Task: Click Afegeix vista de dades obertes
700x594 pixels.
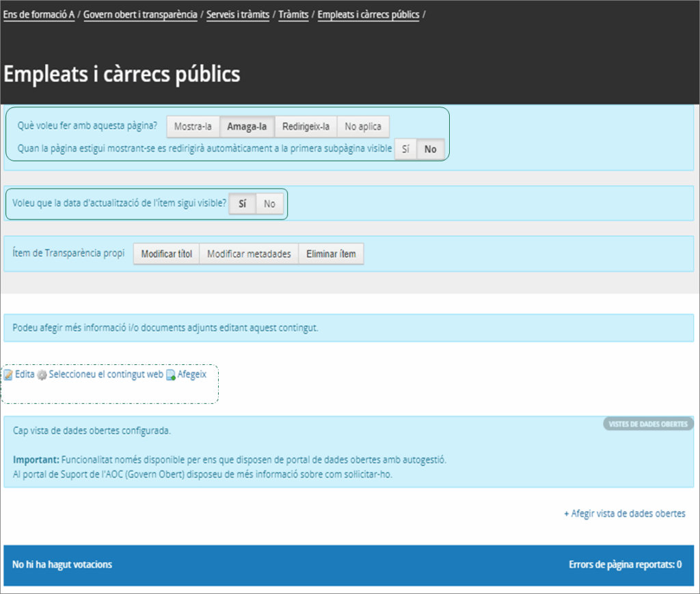Action: (x=624, y=513)
